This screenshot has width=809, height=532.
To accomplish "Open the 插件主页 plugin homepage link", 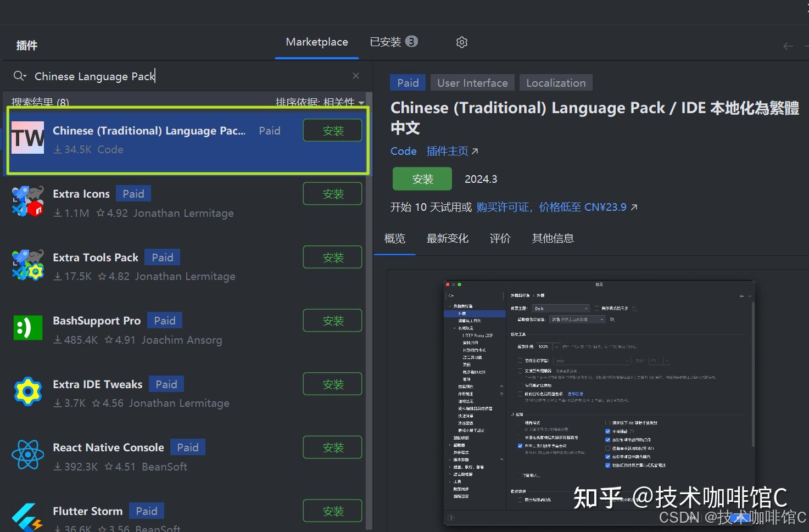I will click(x=447, y=151).
